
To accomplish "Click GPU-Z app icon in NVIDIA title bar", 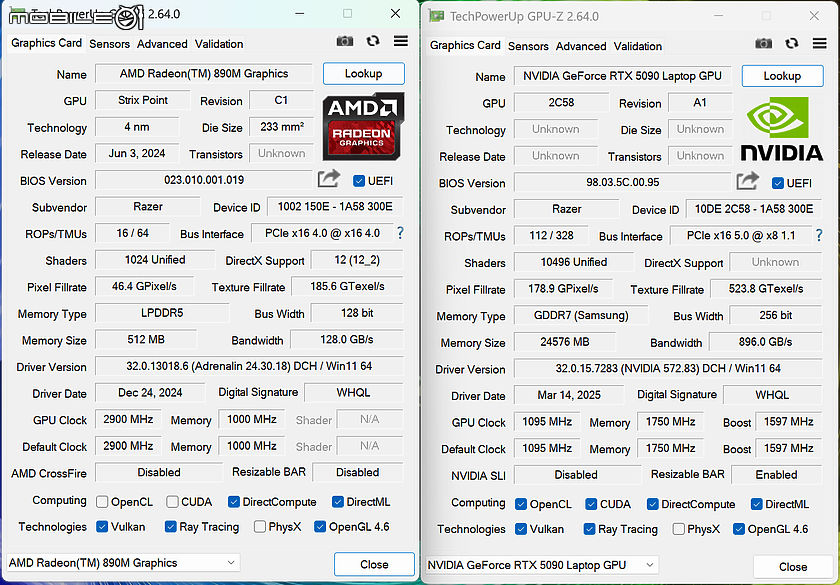I will pyautogui.click(x=436, y=16).
